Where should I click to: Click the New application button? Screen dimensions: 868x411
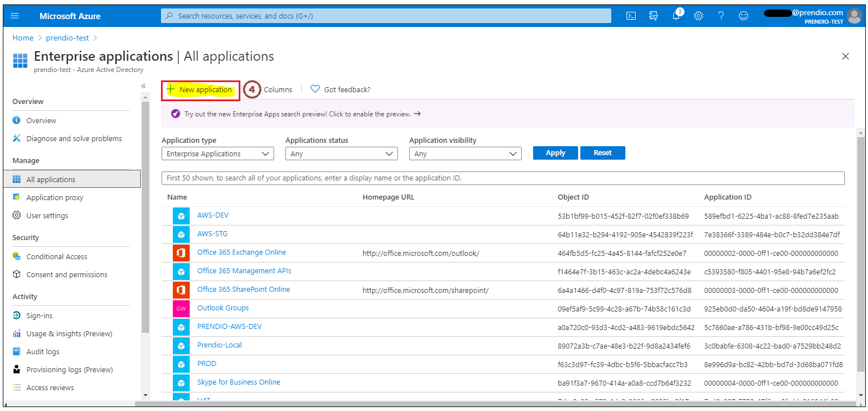(200, 89)
